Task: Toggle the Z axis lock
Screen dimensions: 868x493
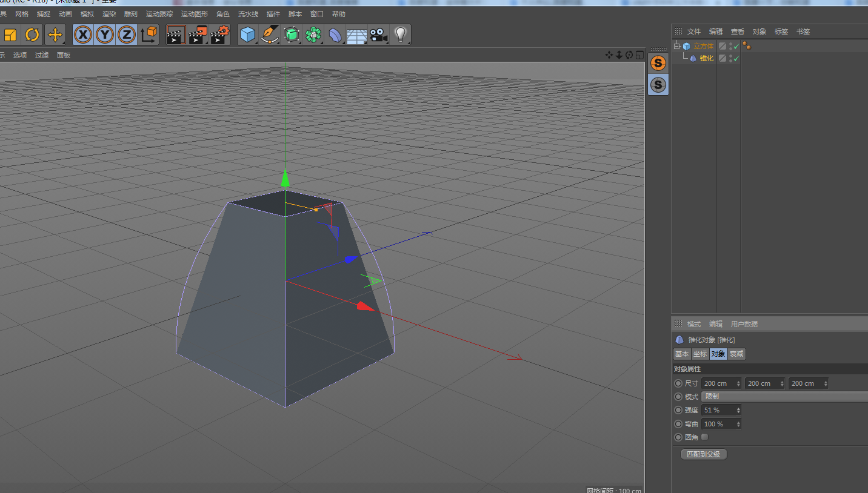Action: (127, 35)
